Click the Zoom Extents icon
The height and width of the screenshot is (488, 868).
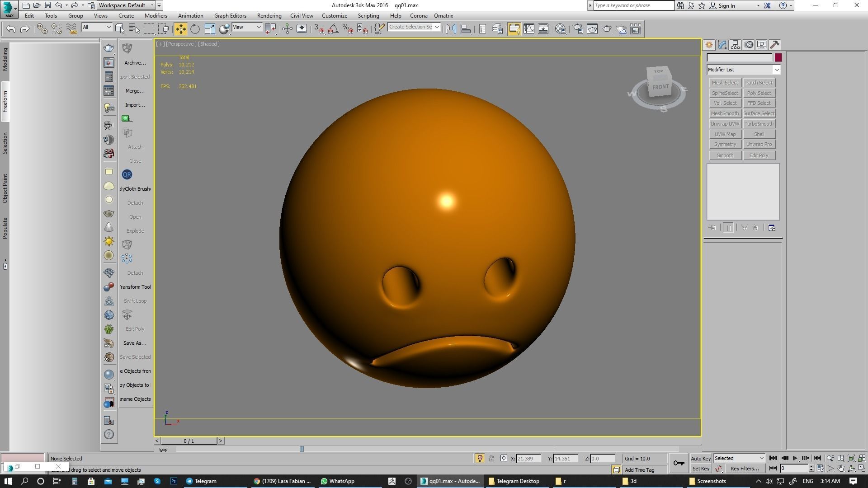point(851,458)
